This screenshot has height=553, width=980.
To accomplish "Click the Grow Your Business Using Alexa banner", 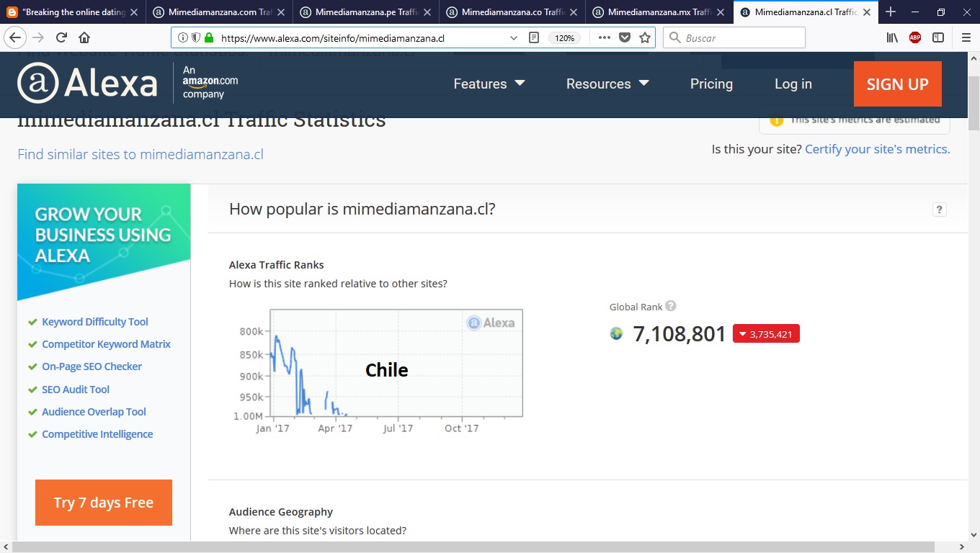I will pyautogui.click(x=104, y=241).
